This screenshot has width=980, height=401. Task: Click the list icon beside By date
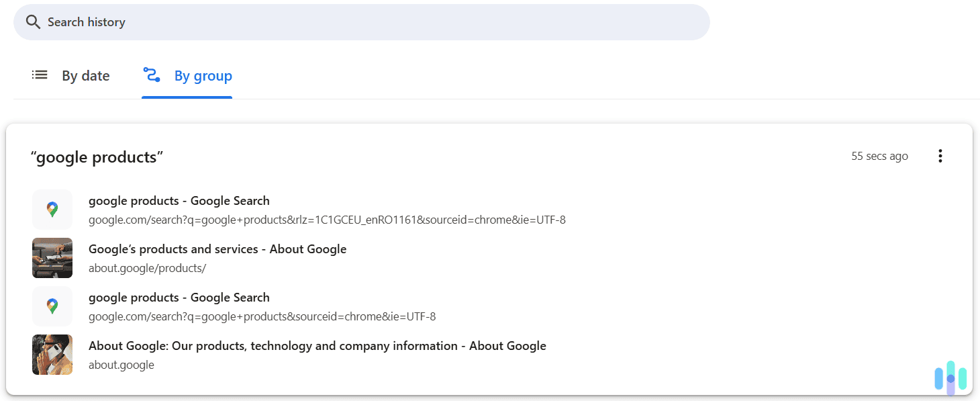tap(40, 75)
